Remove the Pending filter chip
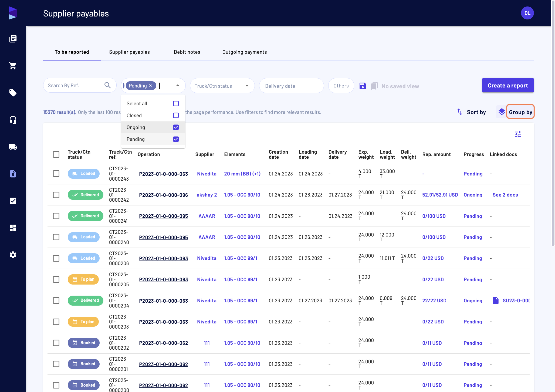 151,86
